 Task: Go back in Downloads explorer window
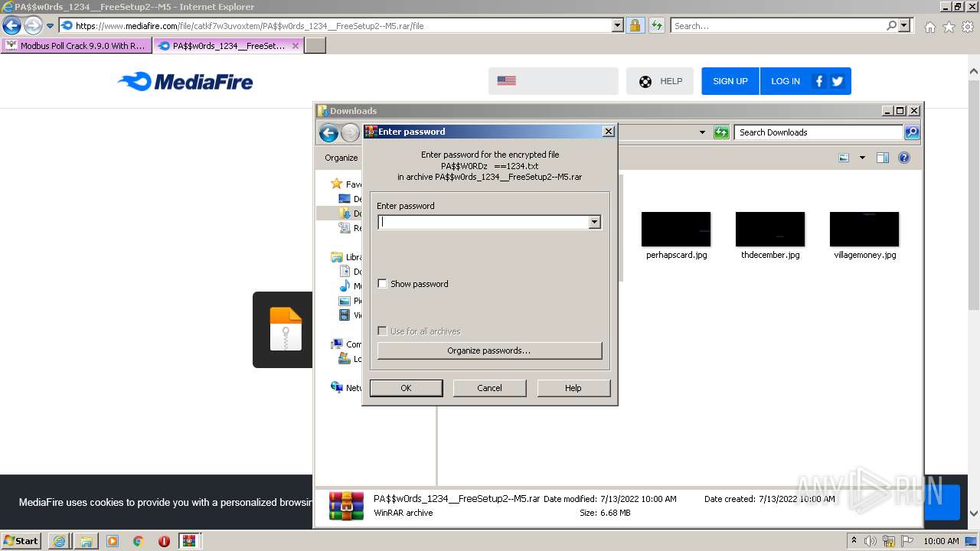click(328, 133)
